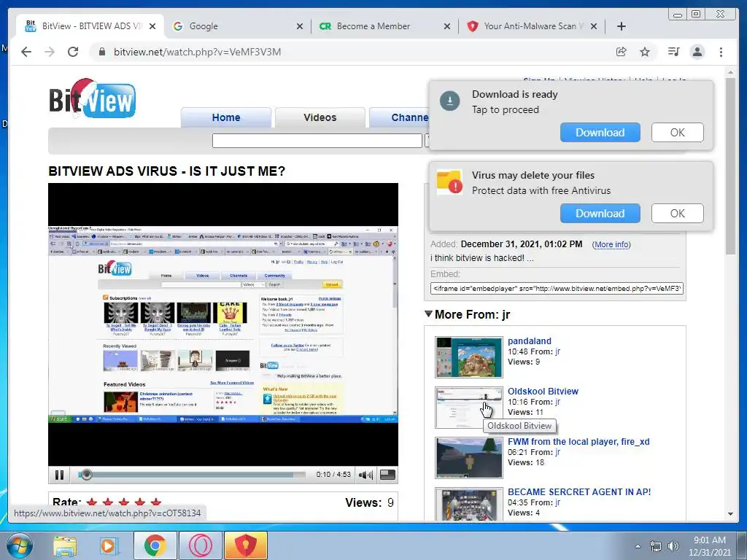This screenshot has width=747, height=560.
Task: Click OK in 'Virus may delete' popup
Action: point(677,214)
